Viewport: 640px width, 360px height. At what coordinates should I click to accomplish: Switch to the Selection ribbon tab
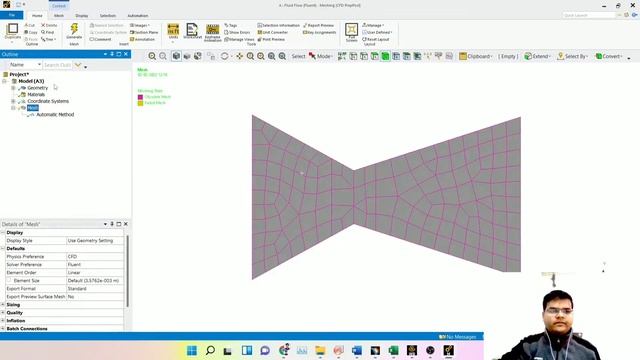pos(108,16)
